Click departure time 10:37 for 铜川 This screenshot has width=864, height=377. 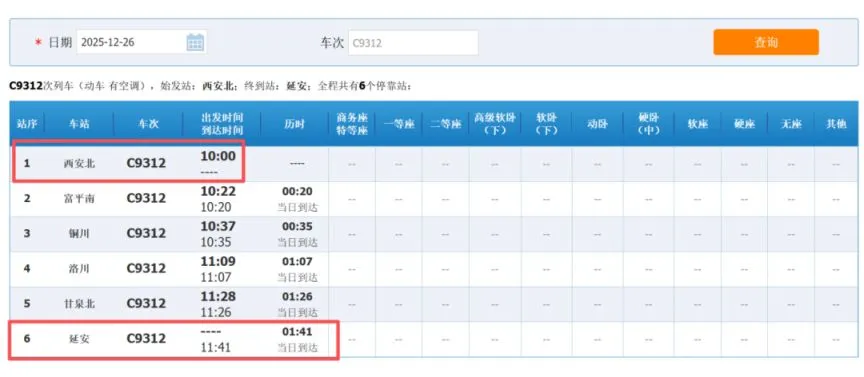[218, 227]
